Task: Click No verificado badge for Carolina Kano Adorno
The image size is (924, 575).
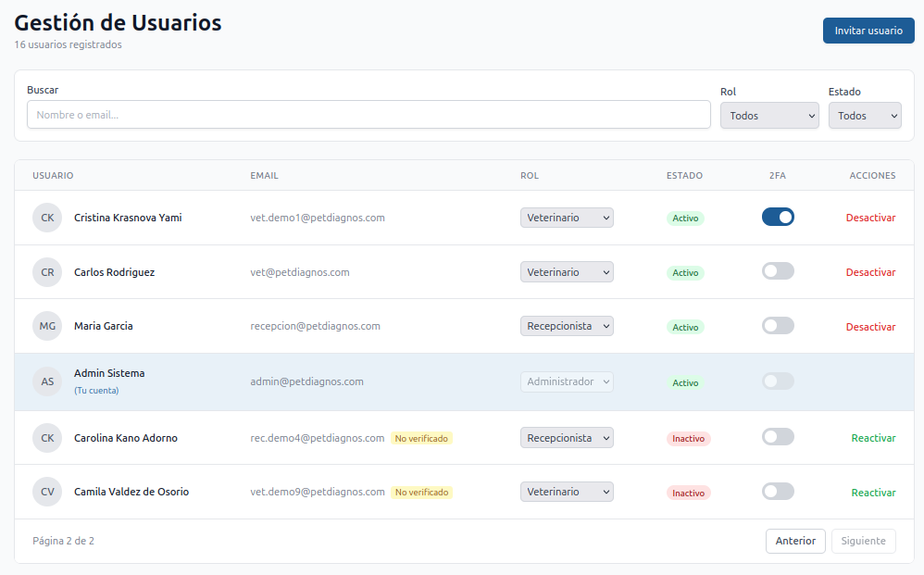Action: [421, 438]
